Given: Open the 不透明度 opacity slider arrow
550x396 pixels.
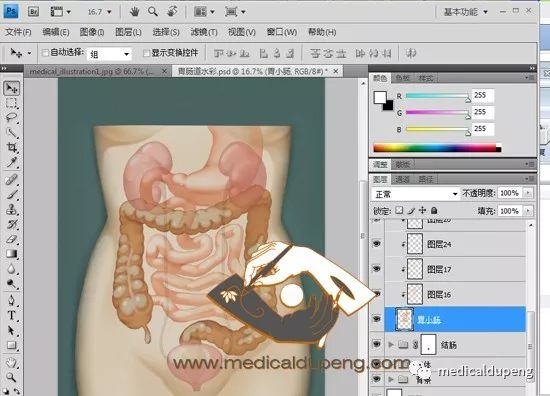Looking at the screenshot, I should [528, 193].
